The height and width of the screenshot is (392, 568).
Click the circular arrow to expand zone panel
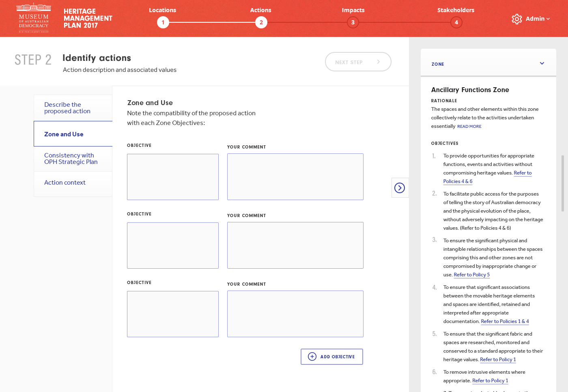point(400,188)
